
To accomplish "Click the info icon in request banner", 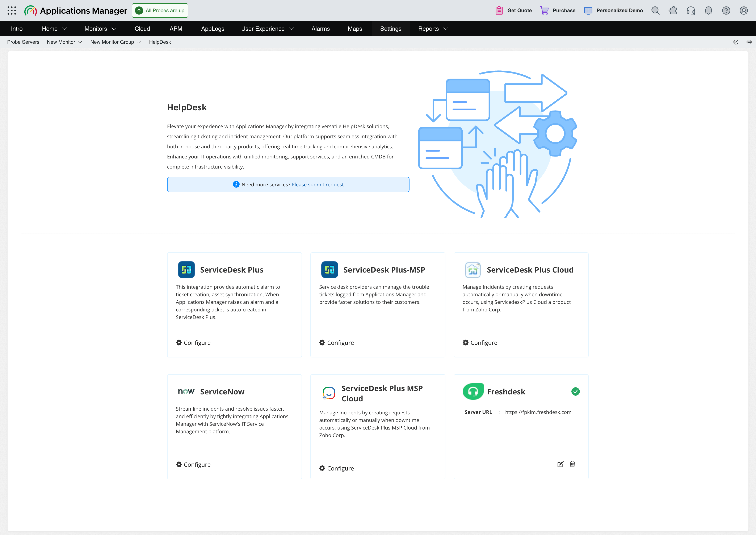I will tap(236, 184).
